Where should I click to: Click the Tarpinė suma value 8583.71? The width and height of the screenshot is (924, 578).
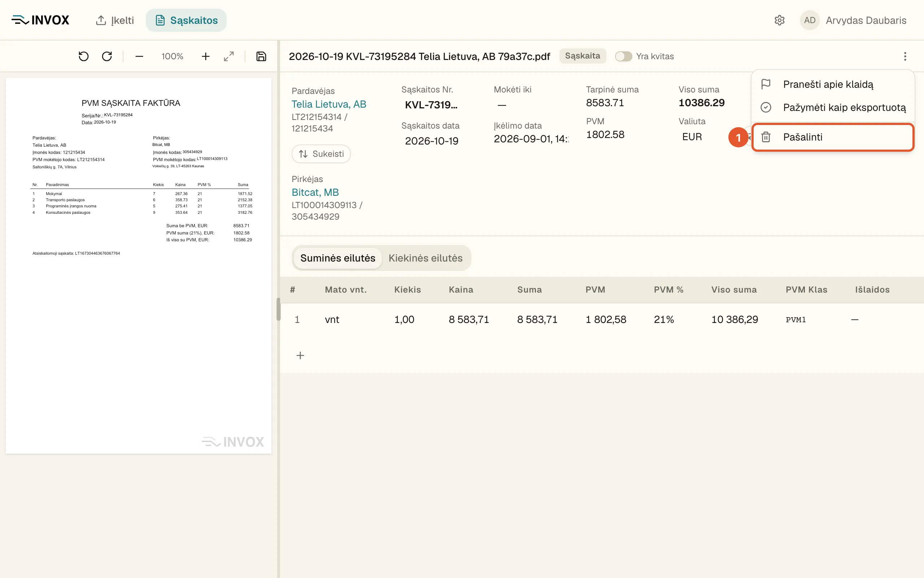point(605,103)
